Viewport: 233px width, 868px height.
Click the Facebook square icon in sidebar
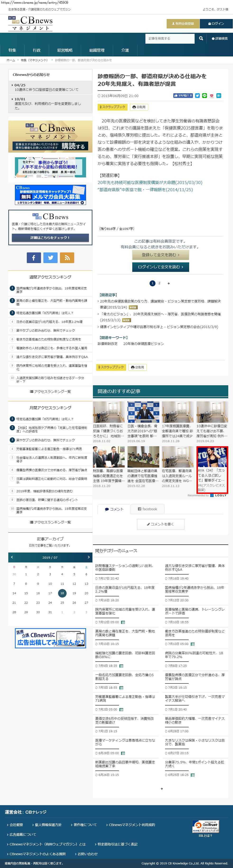pyautogui.click(x=34, y=258)
